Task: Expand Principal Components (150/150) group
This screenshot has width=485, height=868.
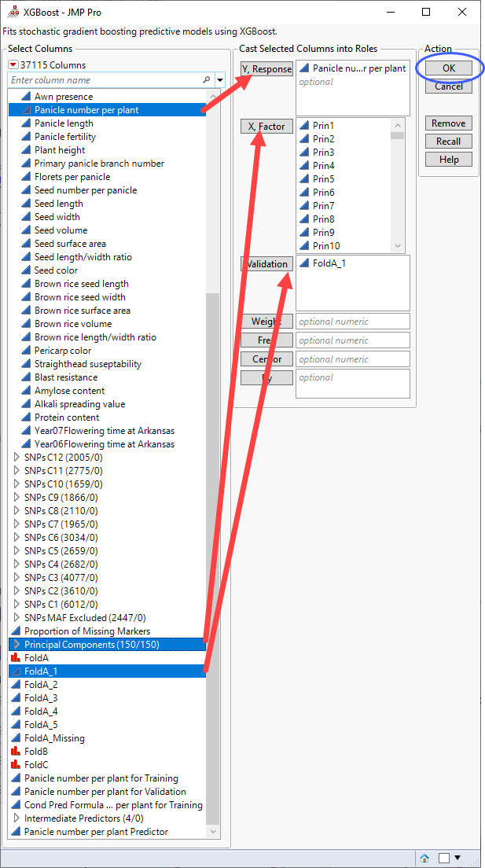Action: (x=16, y=645)
